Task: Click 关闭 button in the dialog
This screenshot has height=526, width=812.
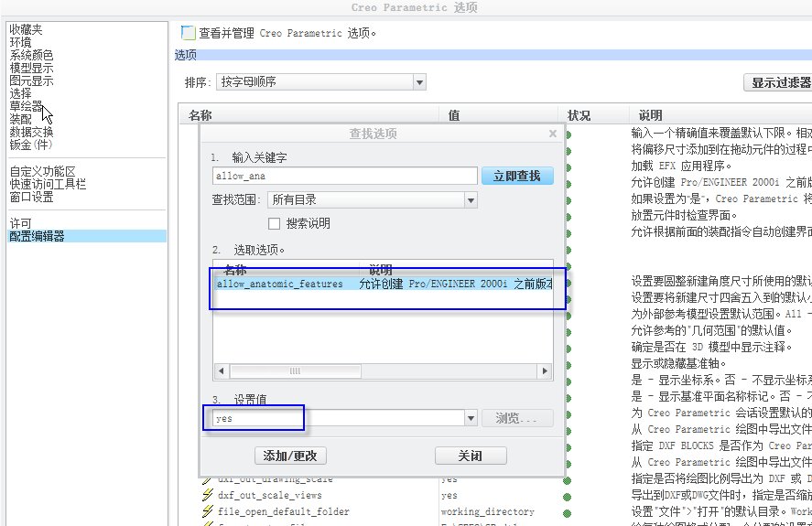Action: coord(471,456)
